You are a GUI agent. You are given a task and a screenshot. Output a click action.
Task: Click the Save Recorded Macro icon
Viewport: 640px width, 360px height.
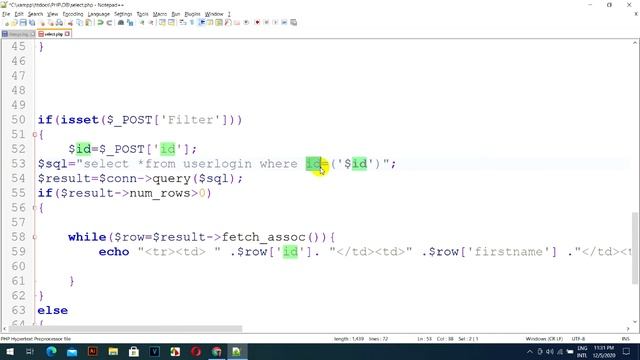click(293, 22)
